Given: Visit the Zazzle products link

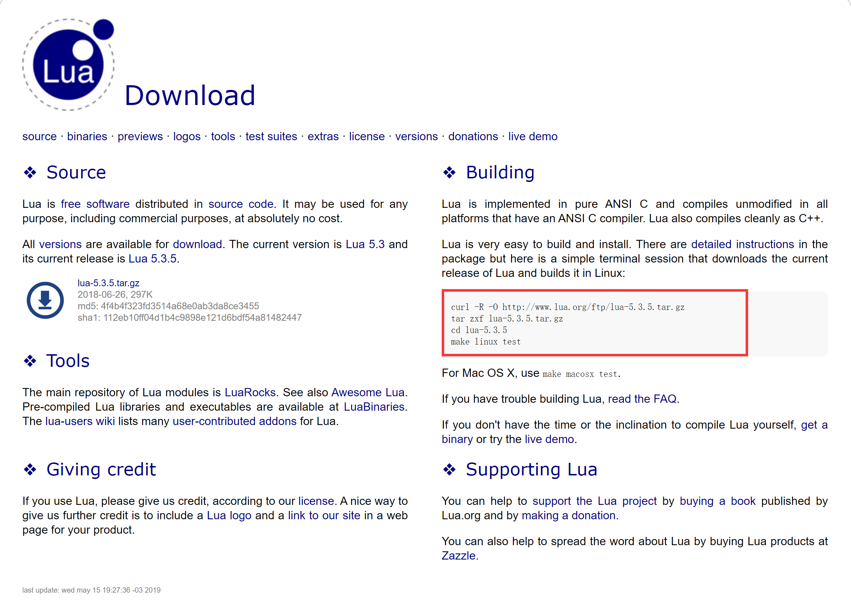Looking at the screenshot, I should 458,555.
